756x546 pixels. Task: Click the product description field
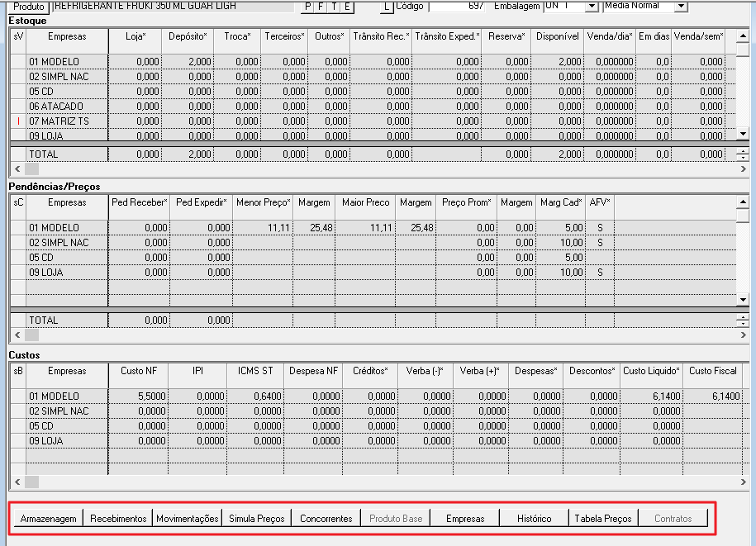click(x=173, y=6)
